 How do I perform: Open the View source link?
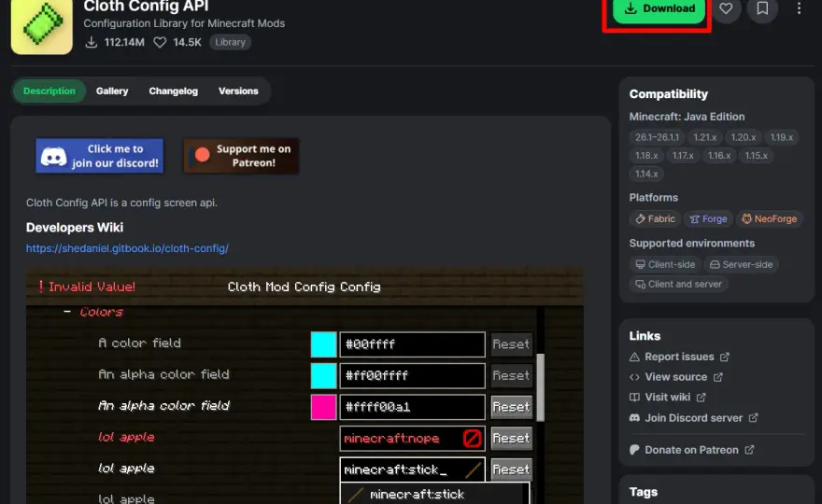coord(675,377)
